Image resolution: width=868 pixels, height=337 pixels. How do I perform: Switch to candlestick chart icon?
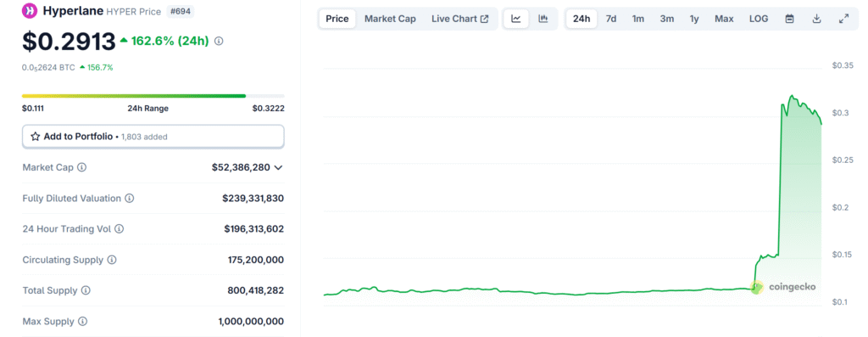543,19
